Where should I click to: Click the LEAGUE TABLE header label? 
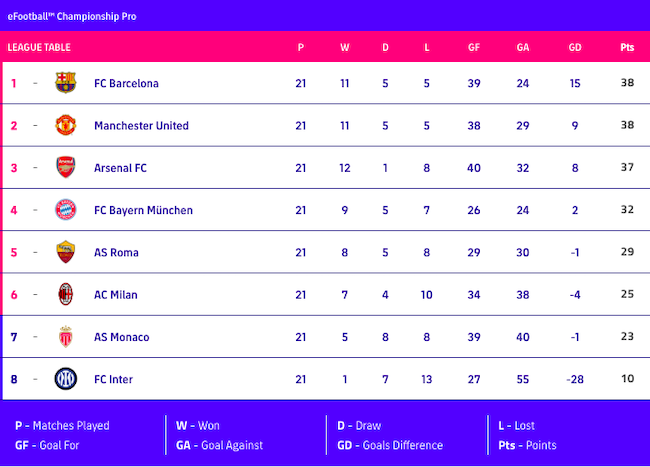[x=39, y=47]
